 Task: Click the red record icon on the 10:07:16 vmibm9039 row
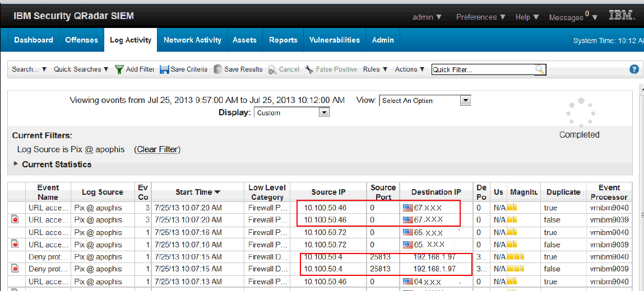coord(15,245)
